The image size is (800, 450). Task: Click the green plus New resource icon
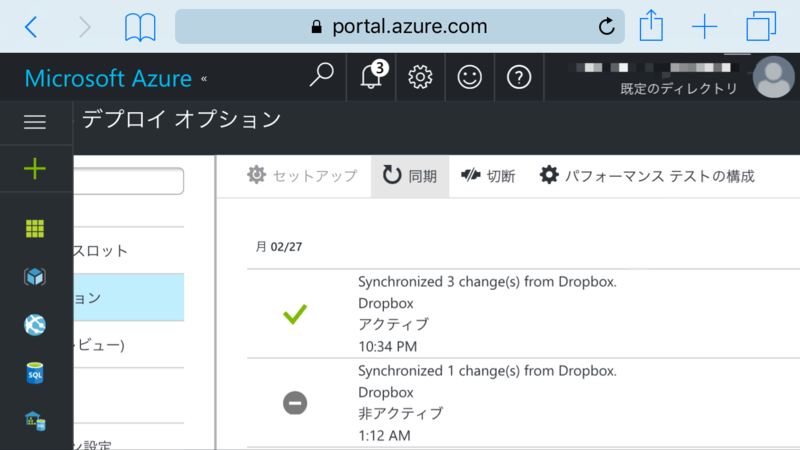(x=35, y=168)
